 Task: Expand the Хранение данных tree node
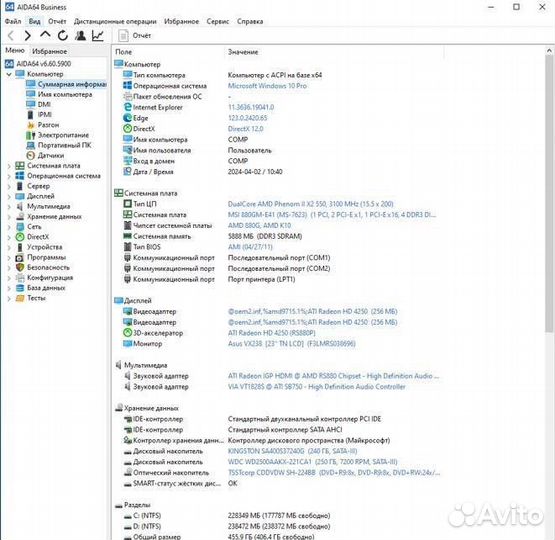[x=9, y=217]
